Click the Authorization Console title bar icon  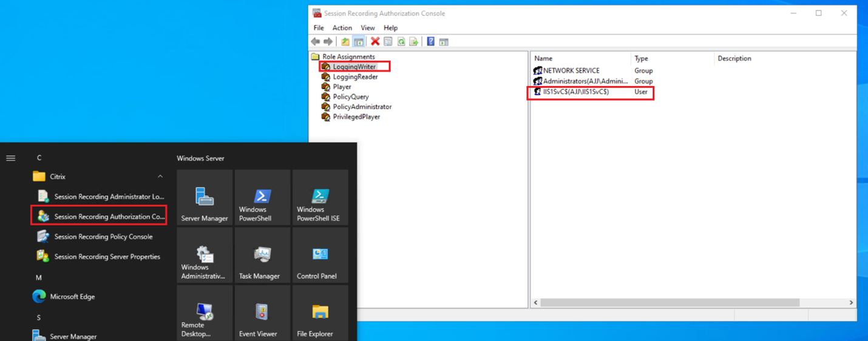pyautogui.click(x=317, y=13)
